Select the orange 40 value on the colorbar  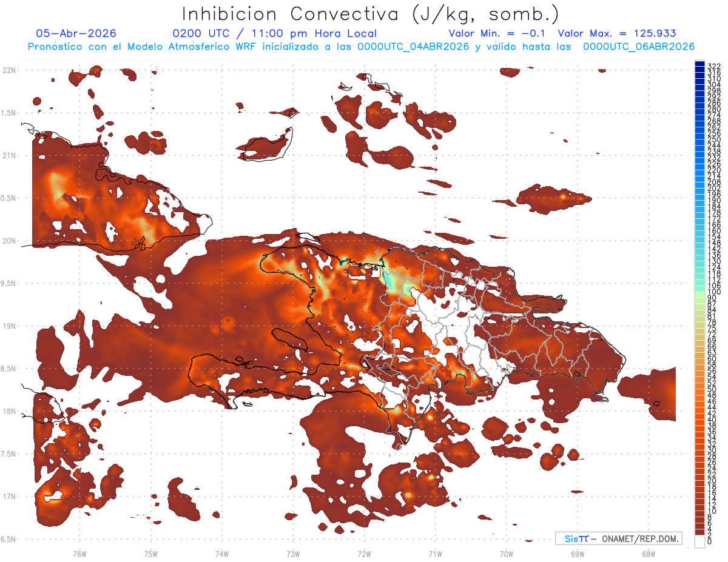[x=700, y=420]
